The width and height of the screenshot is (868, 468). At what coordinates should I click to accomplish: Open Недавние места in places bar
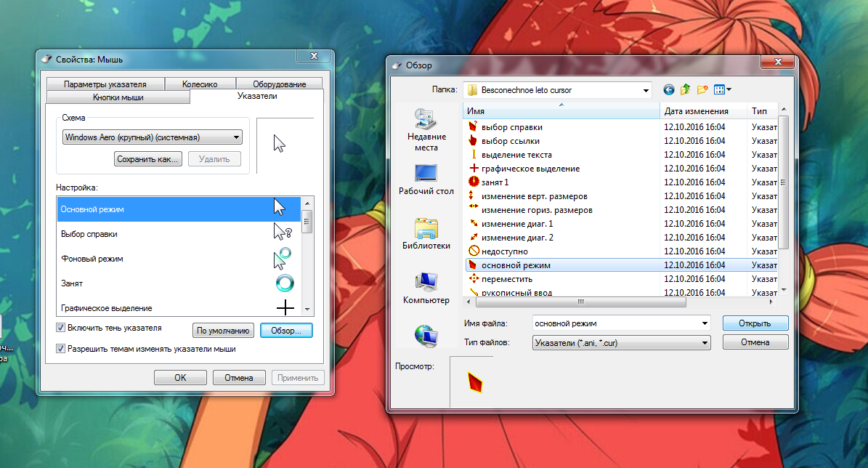tap(426, 130)
